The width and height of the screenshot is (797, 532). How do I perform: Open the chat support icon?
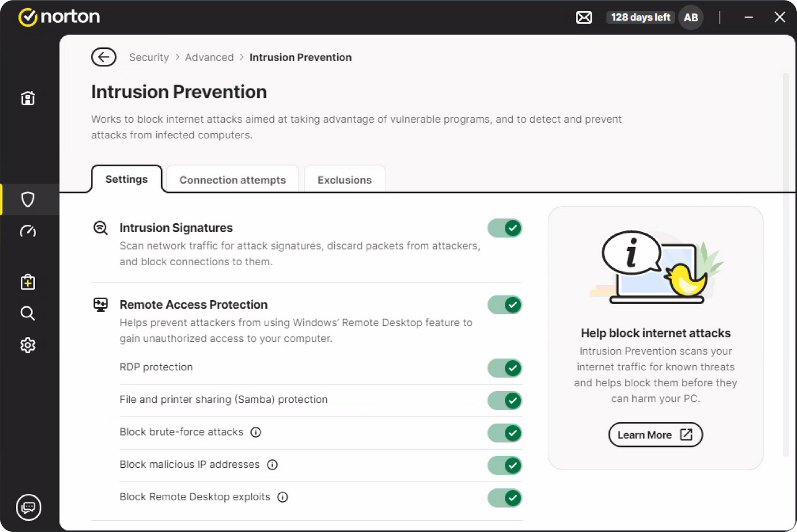click(x=29, y=507)
